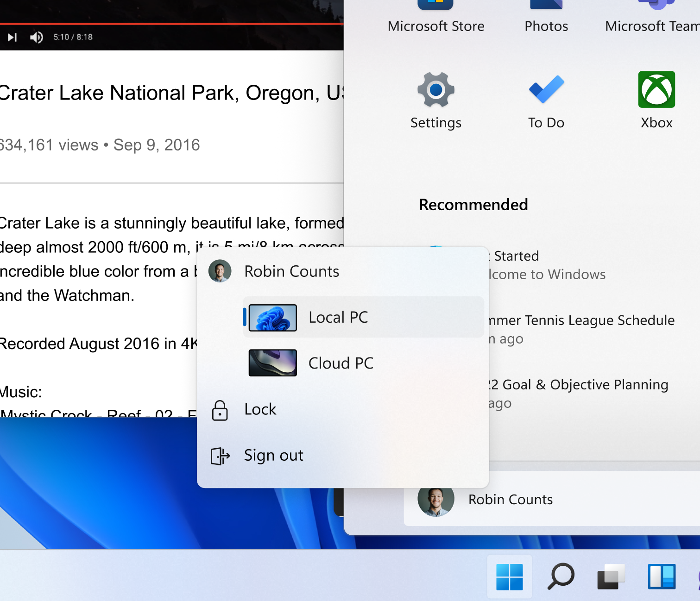
Task: Click the Local PC wallpaper thumbnail
Action: coord(273,318)
